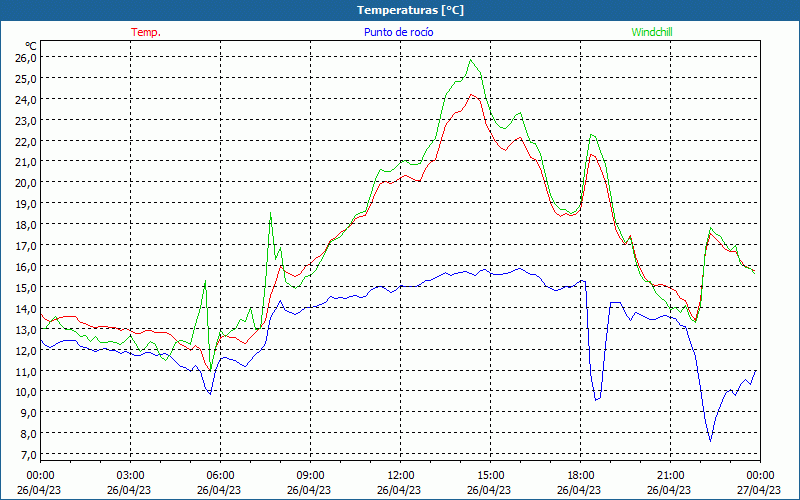Click the '19,0' y-axis value

(x=26, y=204)
